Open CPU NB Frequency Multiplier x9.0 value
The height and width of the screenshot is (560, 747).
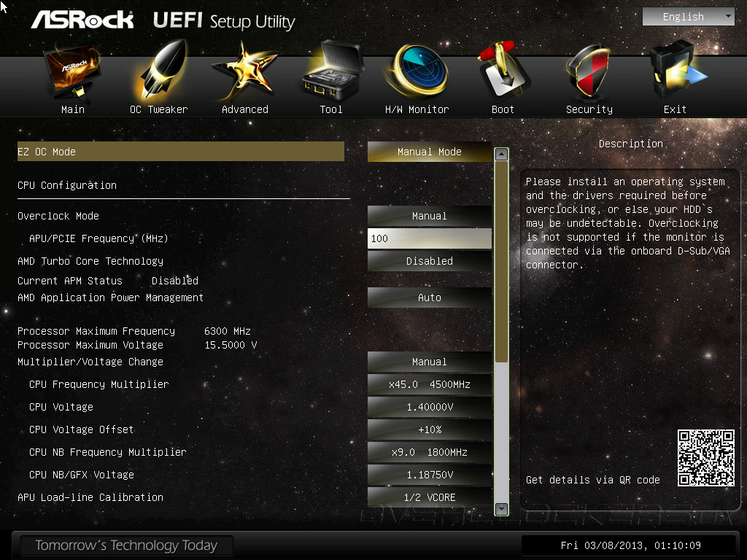(x=429, y=452)
